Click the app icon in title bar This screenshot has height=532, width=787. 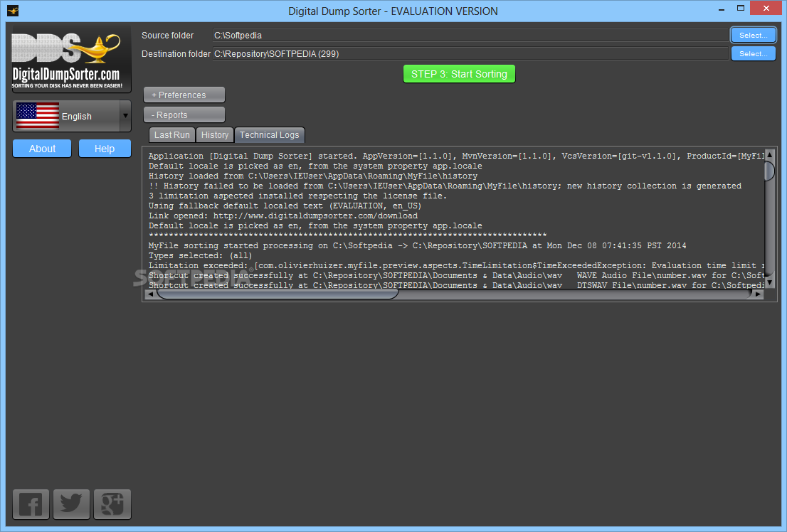click(x=13, y=11)
